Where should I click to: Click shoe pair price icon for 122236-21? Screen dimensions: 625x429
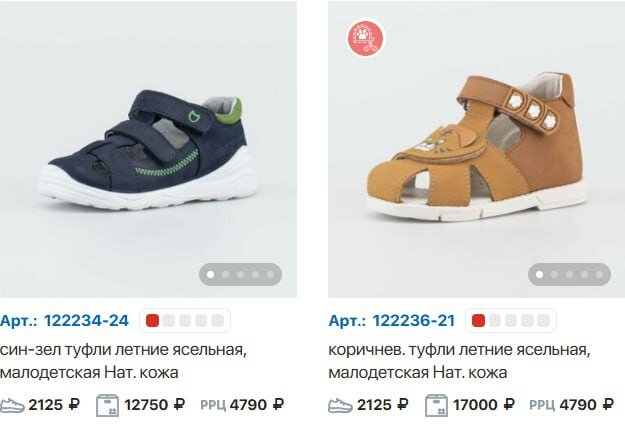(340, 405)
